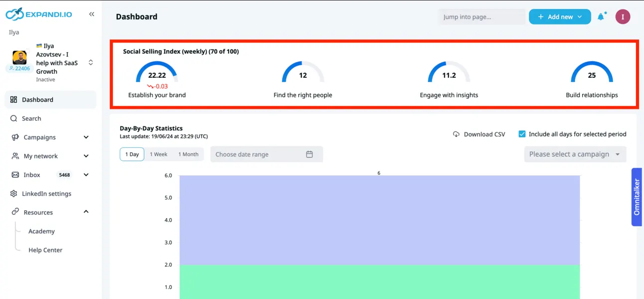Open the Dashboard menu item

(x=50, y=99)
